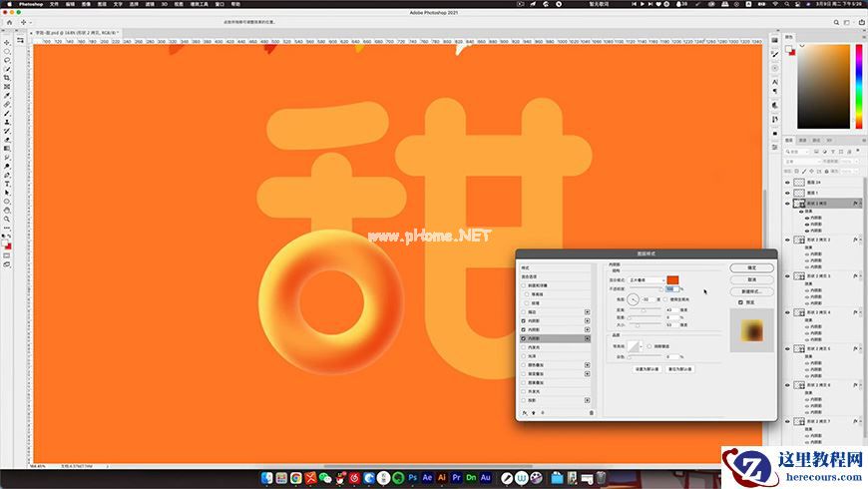Image resolution: width=868 pixels, height=489 pixels.
Task: Select the Crop tool
Action: (x=7, y=78)
